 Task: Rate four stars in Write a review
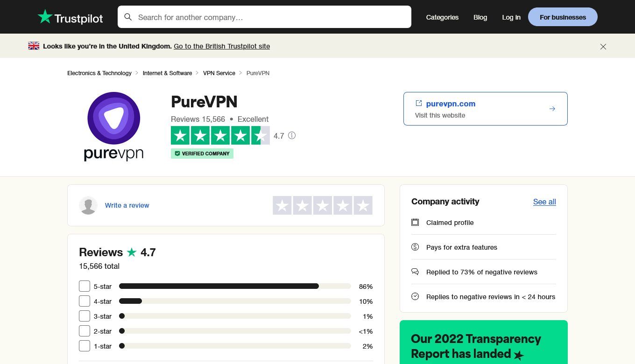click(343, 205)
